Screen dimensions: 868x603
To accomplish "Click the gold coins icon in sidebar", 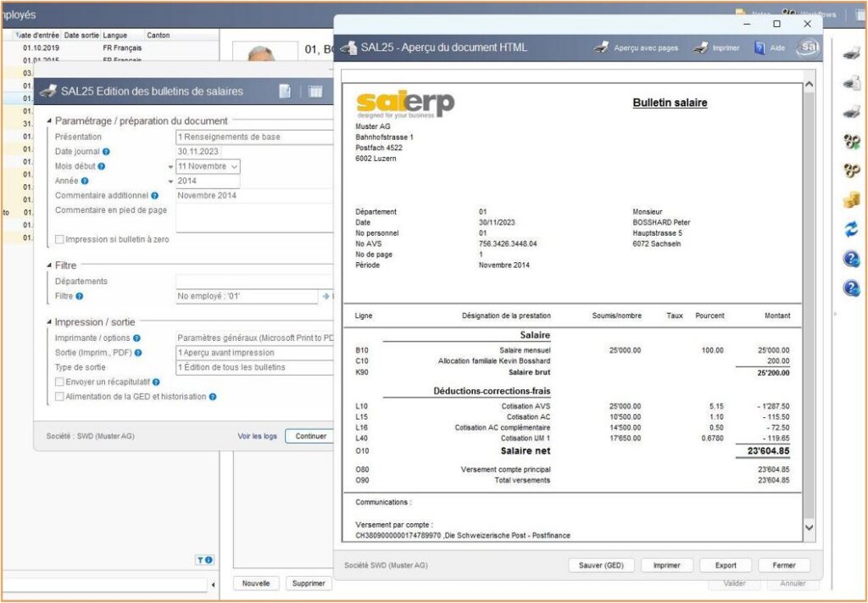I will tap(852, 199).
